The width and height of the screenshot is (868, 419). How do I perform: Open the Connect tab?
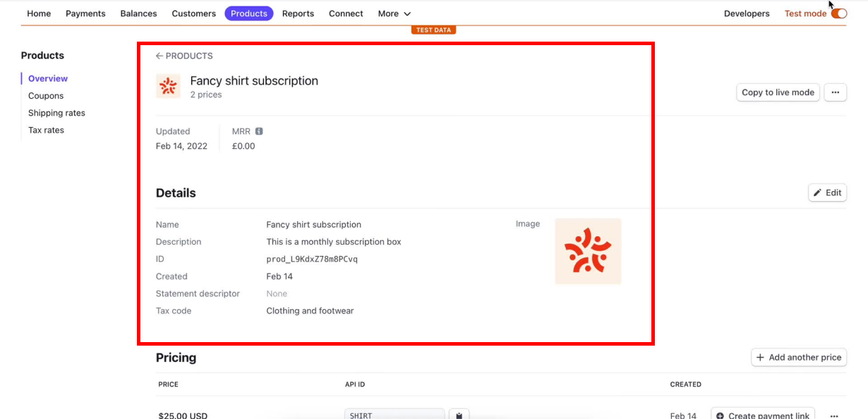click(x=346, y=13)
